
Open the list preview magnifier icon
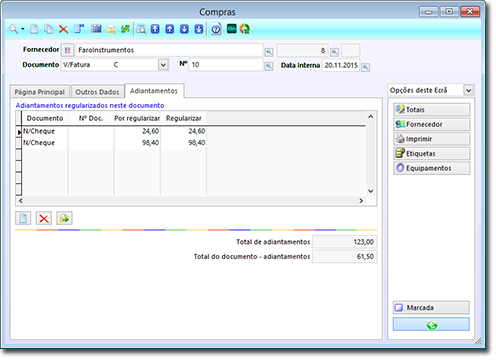click(x=142, y=29)
